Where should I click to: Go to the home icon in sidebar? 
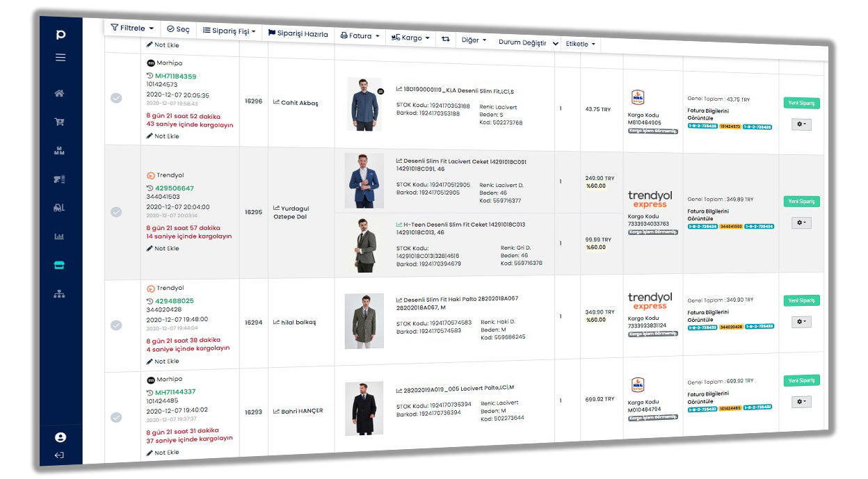(60, 94)
